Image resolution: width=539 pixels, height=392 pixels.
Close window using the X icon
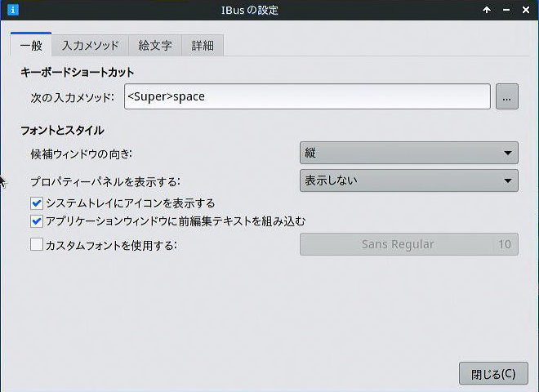(x=526, y=10)
